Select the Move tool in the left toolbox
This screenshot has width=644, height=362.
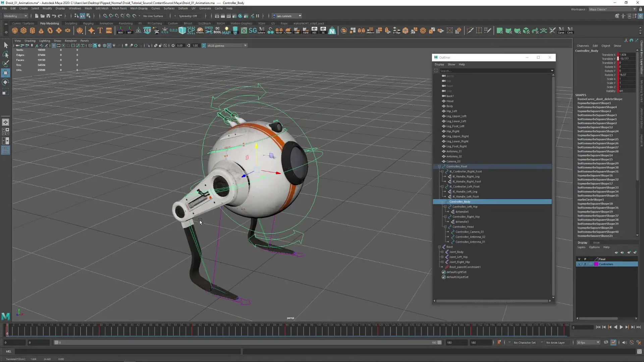pyautogui.click(x=6, y=73)
